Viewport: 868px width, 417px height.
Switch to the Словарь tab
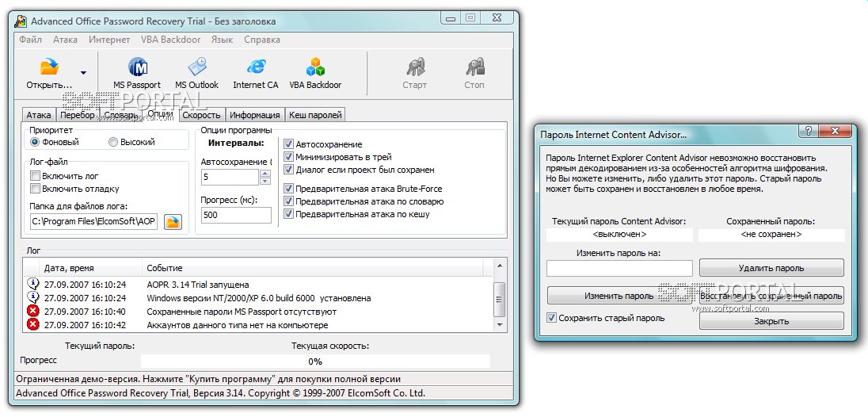(120, 115)
